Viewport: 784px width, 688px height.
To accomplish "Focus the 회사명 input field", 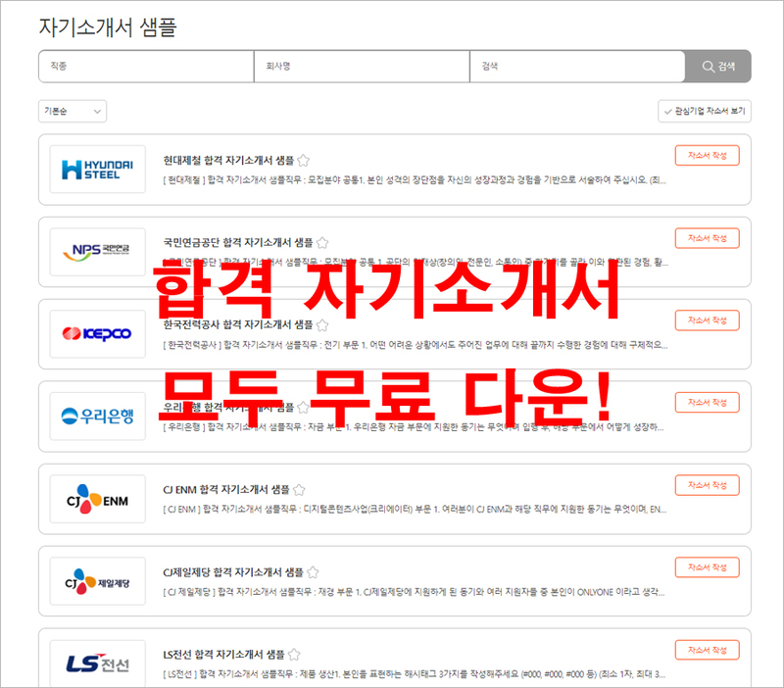I will [x=362, y=66].
